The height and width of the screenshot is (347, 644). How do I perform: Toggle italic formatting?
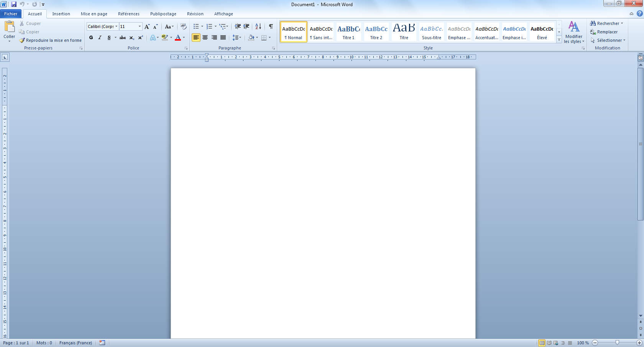[x=100, y=38]
